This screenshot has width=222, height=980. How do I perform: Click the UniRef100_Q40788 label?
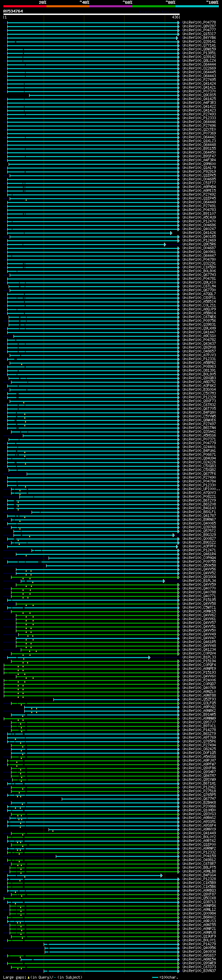[199, 592]
